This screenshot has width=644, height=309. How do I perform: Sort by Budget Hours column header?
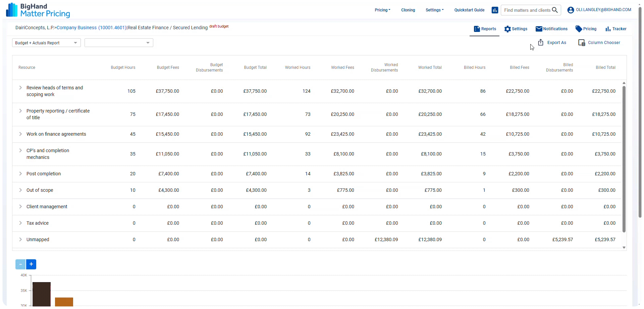(123, 68)
